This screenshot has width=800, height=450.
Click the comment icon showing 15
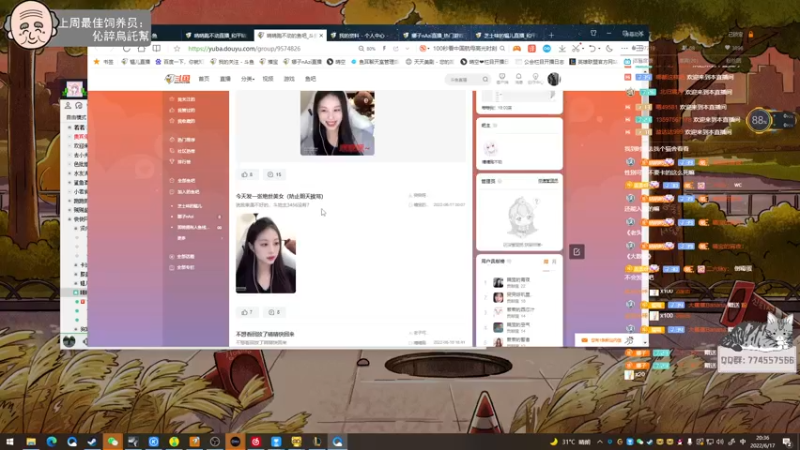tap(270, 174)
